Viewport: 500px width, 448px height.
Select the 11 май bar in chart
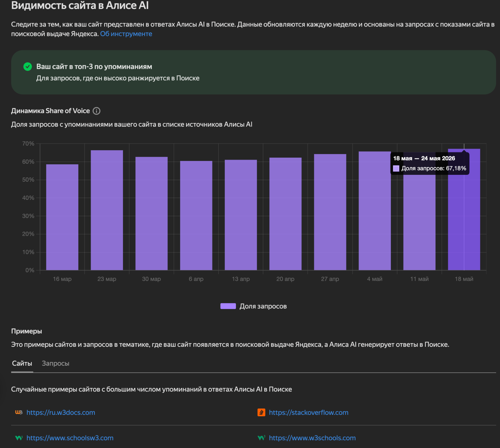419,222
